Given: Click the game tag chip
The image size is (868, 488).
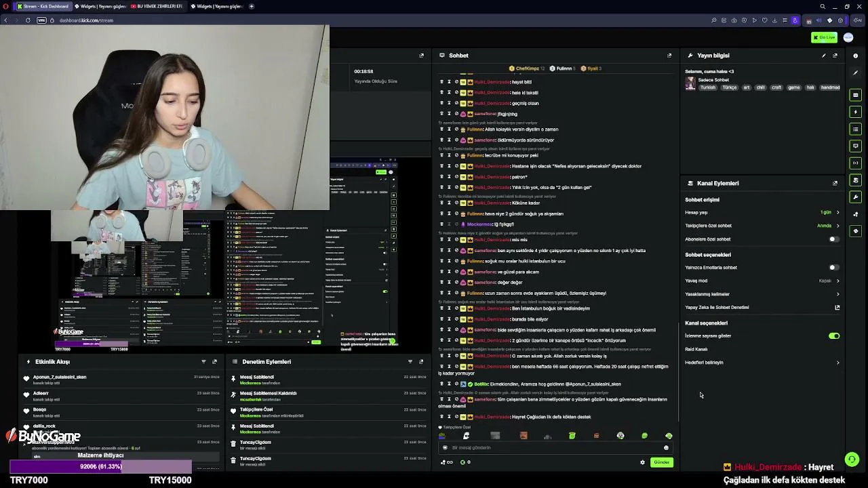Looking at the screenshot, I should [x=793, y=87].
